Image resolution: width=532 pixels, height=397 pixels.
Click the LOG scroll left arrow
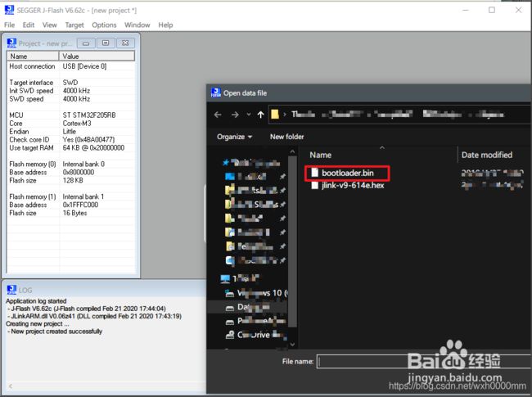11,386
